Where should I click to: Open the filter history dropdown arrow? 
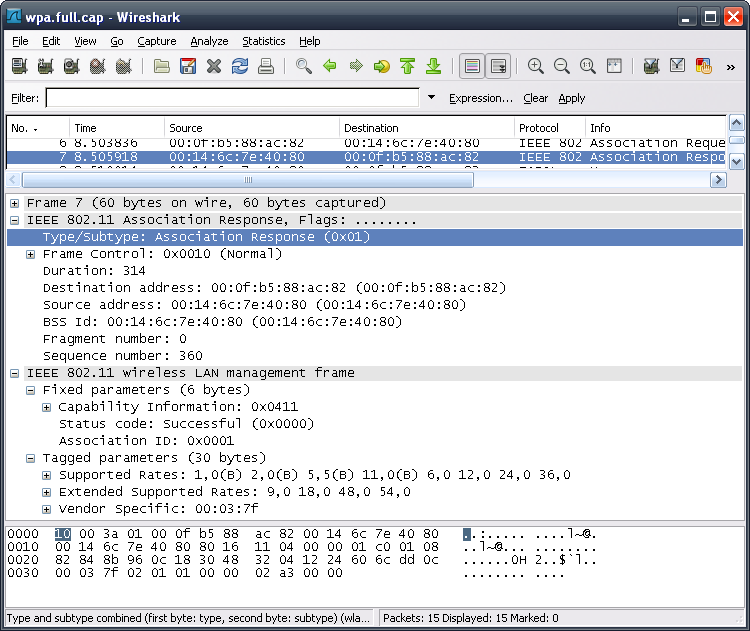pos(431,97)
